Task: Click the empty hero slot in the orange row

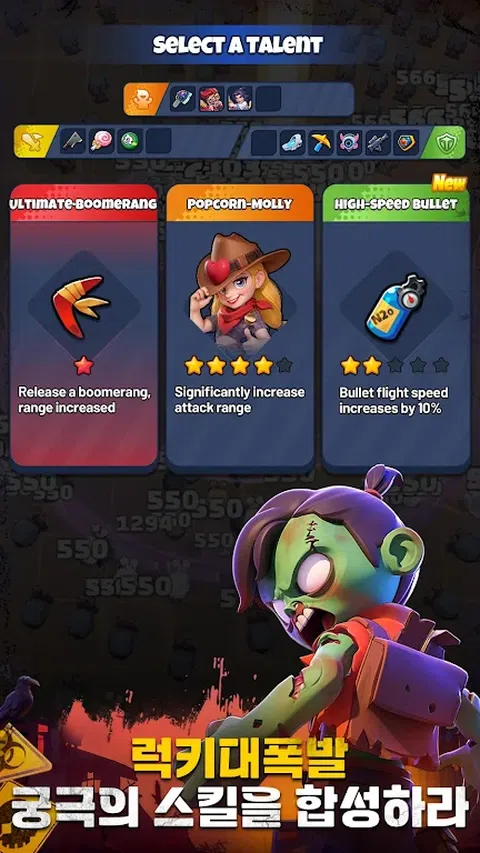Action: 268,98
